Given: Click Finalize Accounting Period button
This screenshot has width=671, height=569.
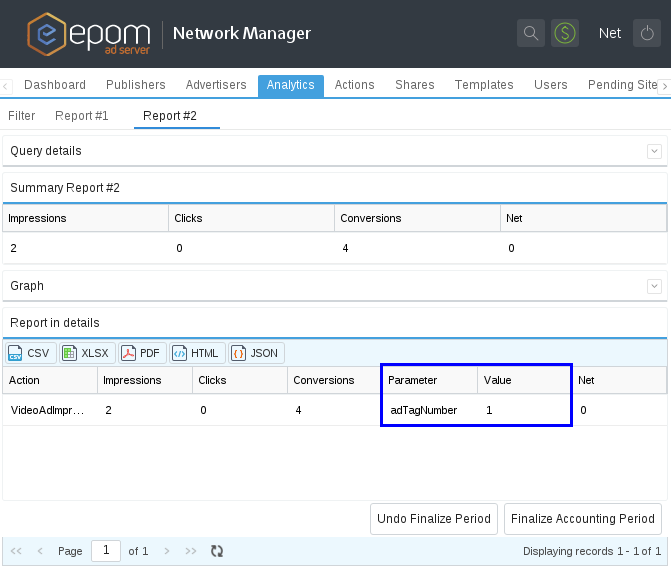Looking at the screenshot, I should coord(582,519).
